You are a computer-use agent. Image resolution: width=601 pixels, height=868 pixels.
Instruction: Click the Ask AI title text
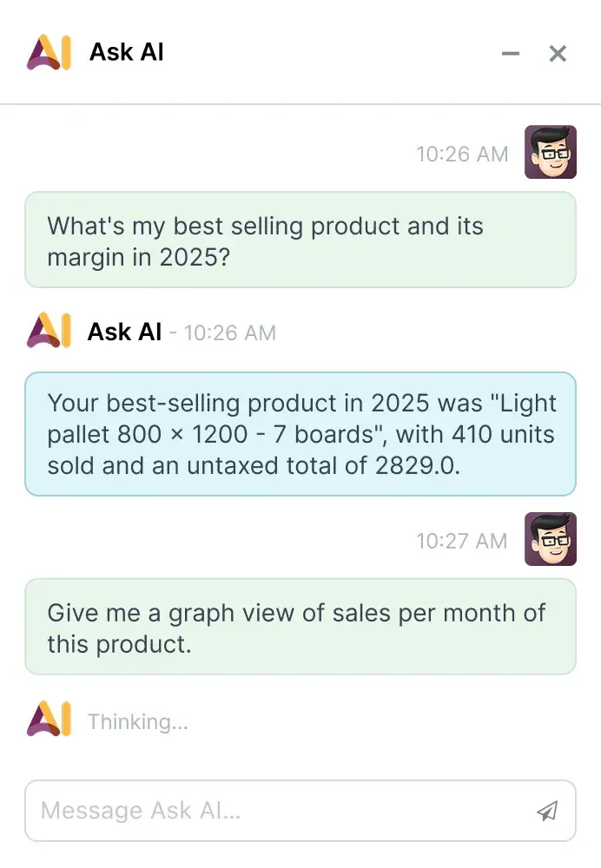coord(126,52)
